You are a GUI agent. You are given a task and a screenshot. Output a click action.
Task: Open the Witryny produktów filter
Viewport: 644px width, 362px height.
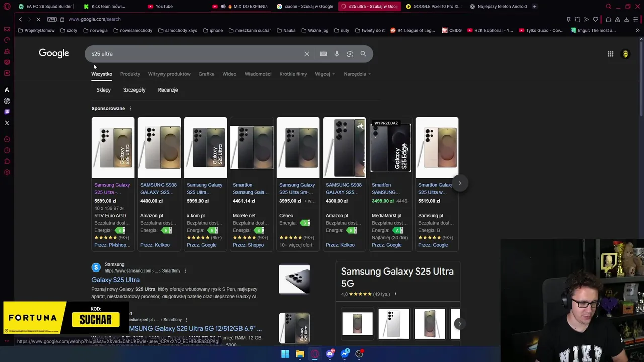[x=169, y=74]
